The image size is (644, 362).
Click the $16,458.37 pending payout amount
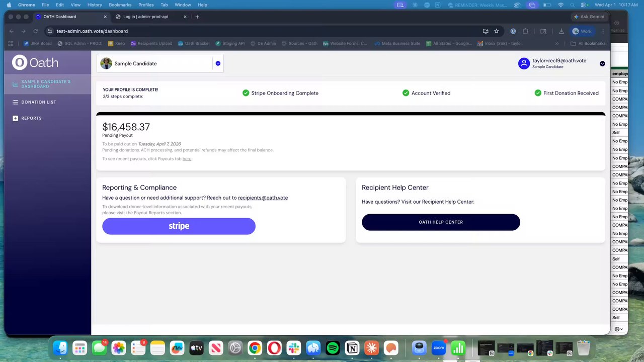[x=126, y=127]
